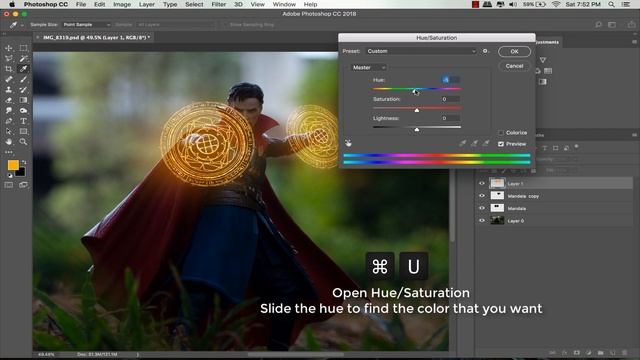Uncheck the Preview checkbox
The height and width of the screenshot is (360, 640).
pyautogui.click(x=501, y=144)
